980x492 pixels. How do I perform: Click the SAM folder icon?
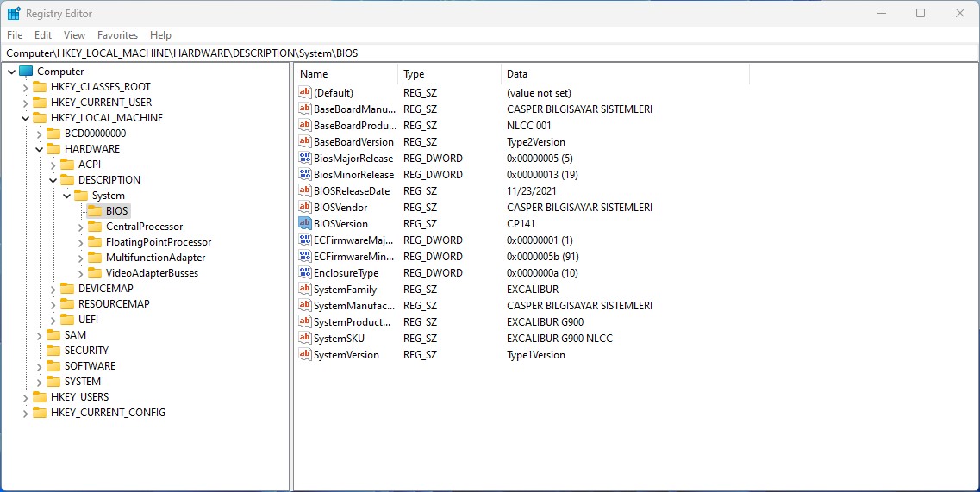click(x=53, y=335)
